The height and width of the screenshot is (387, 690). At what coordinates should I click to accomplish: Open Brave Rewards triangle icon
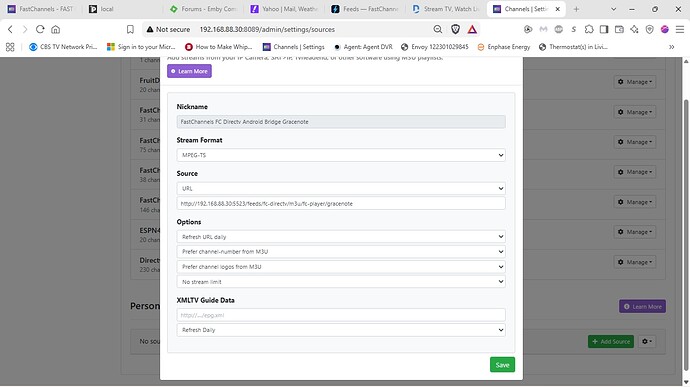(472, 29)
